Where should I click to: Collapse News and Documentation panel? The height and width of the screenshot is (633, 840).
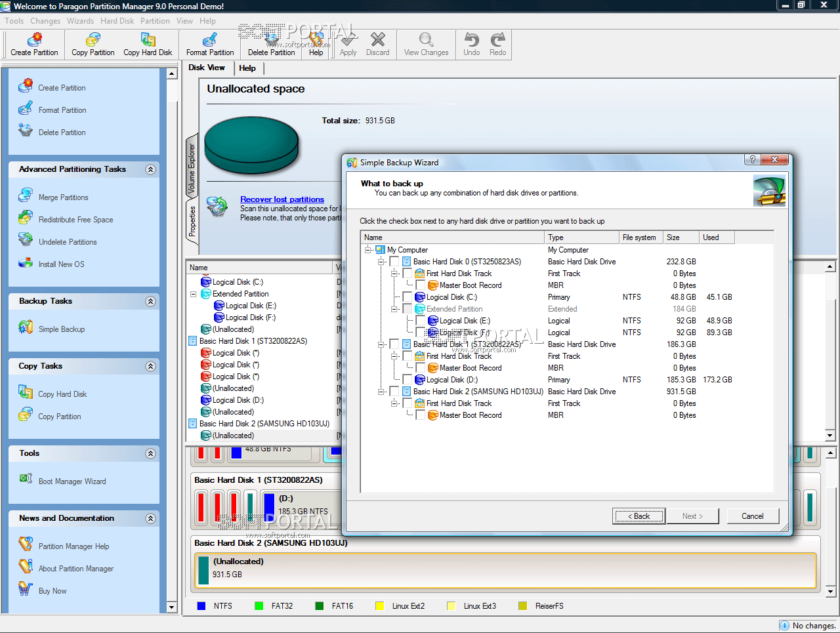[x=150, y=518]
